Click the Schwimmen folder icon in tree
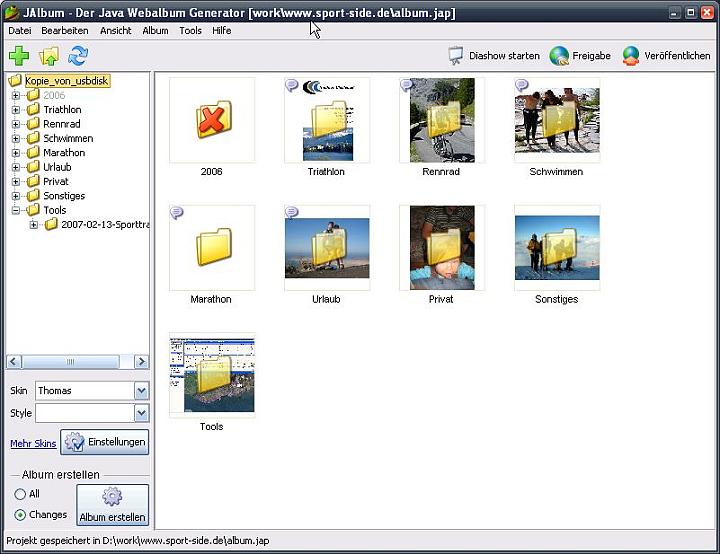 33,138
